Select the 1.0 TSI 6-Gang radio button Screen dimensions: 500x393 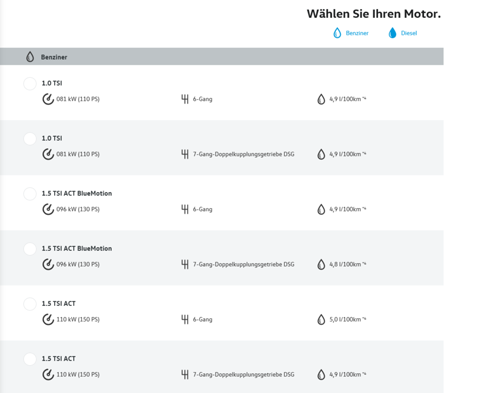coord(30,83)
